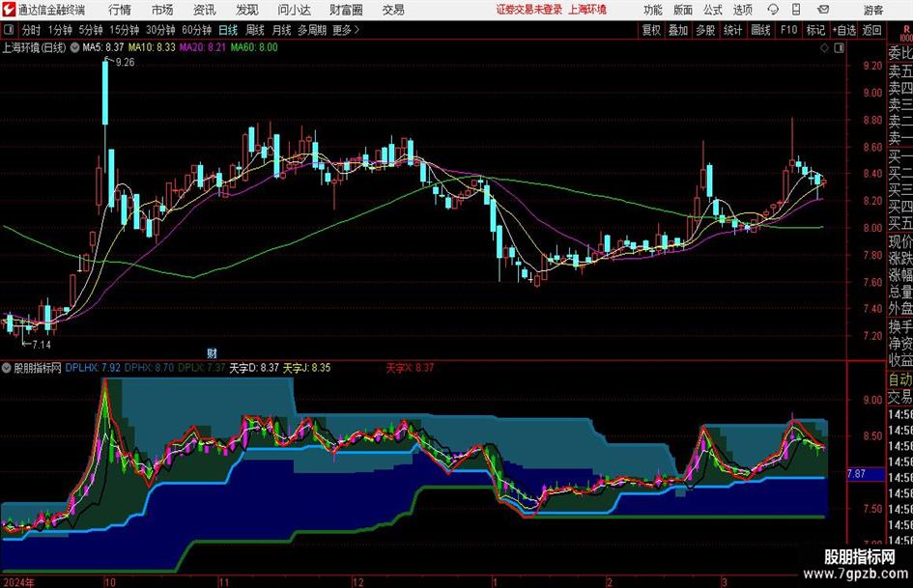
Task: Click the 7.14 low price annotation
Action: coord(41,345)
